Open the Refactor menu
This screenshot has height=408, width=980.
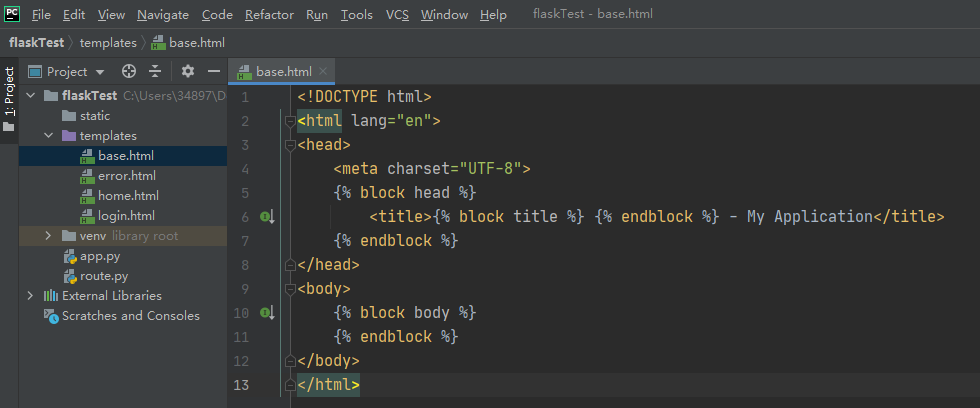pos(269,14)
